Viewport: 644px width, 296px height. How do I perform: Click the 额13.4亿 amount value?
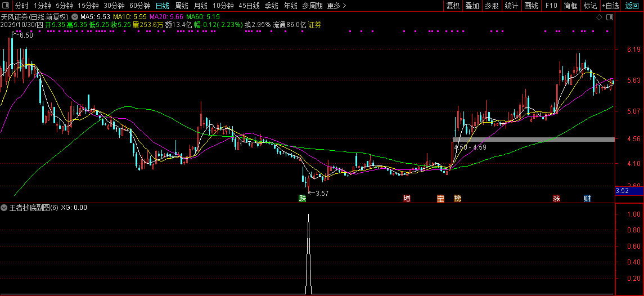178,25
